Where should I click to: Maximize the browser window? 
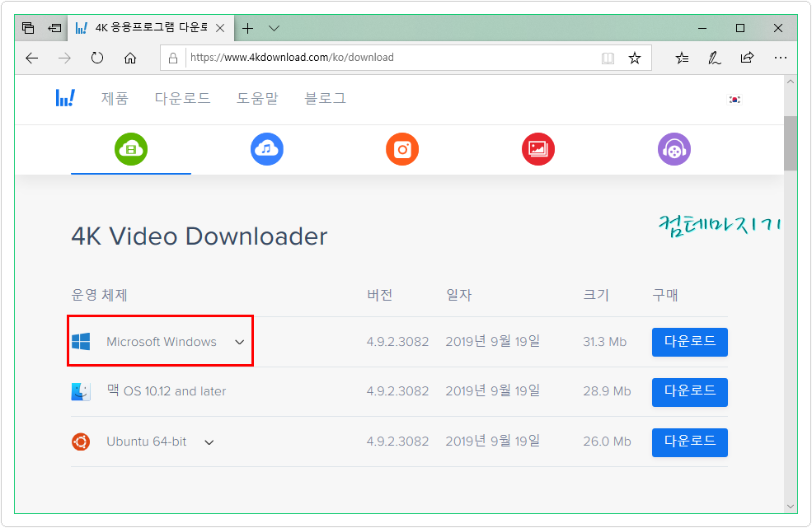coord(740,29)
